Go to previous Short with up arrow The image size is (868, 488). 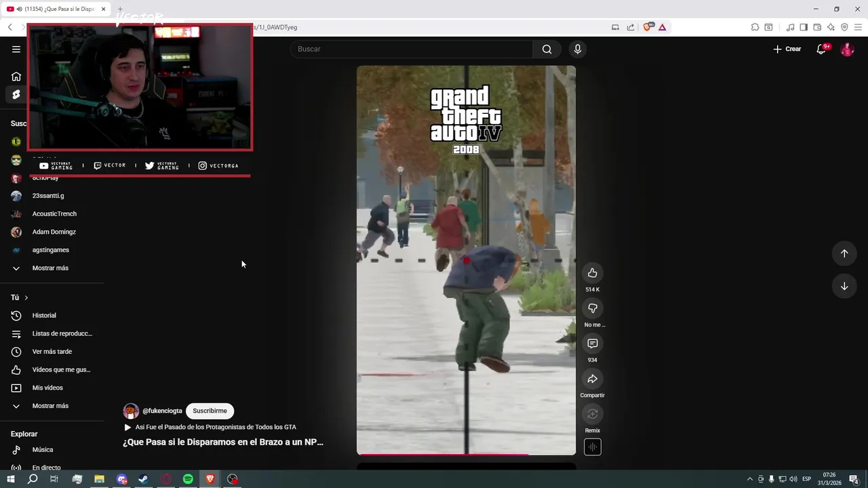[844, 253]
